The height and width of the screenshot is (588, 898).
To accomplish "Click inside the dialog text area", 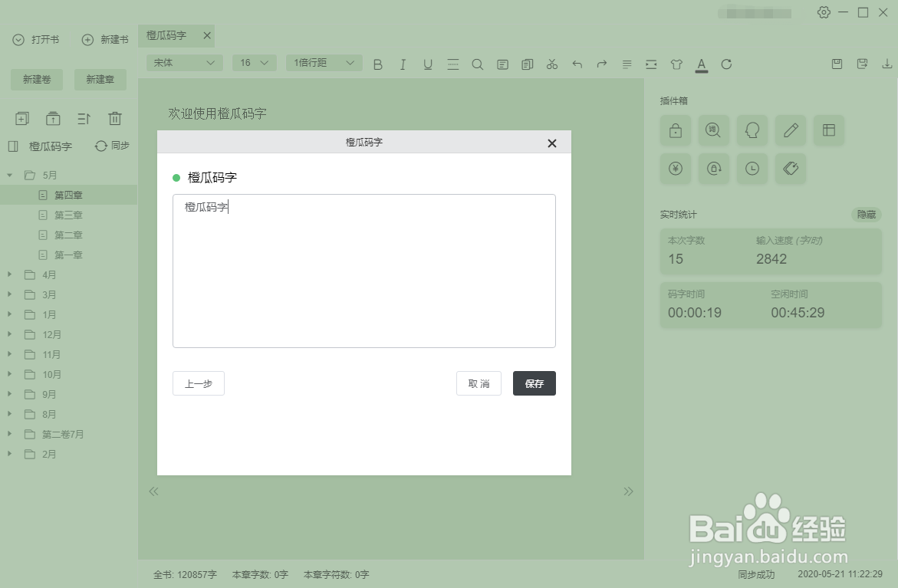I will tap(364, 271).
